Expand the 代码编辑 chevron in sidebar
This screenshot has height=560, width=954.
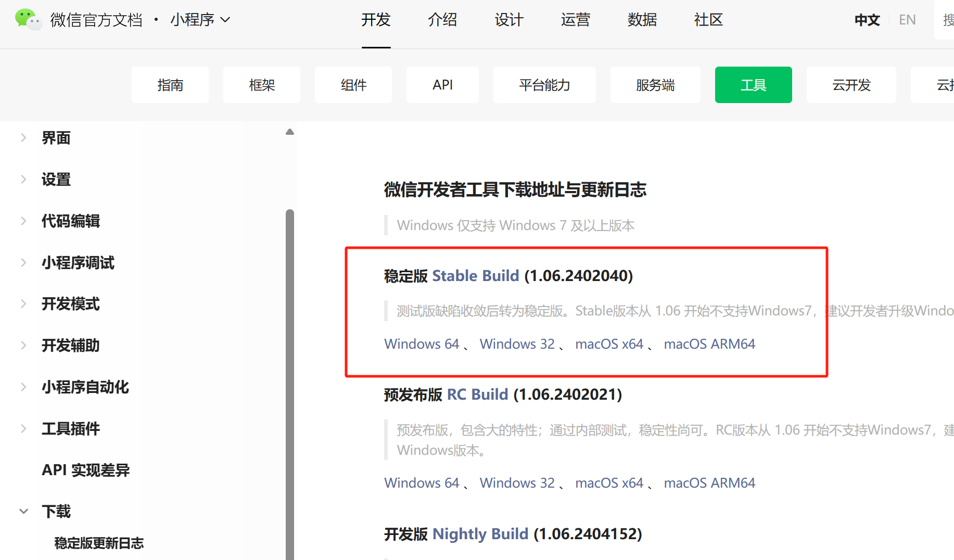click(x=23, y=221)
